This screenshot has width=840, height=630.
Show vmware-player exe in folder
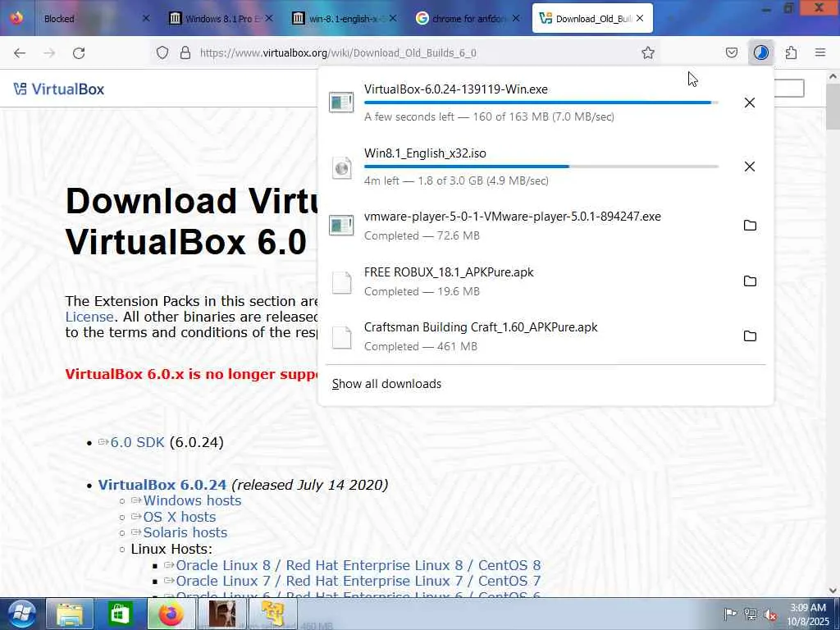coord(750,225)
